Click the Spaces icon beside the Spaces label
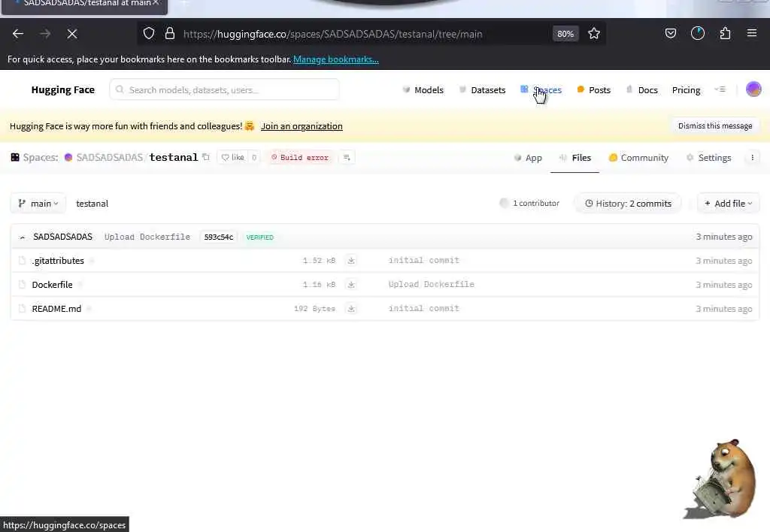The width and height of the screenshot is (770, 532). 15,157
